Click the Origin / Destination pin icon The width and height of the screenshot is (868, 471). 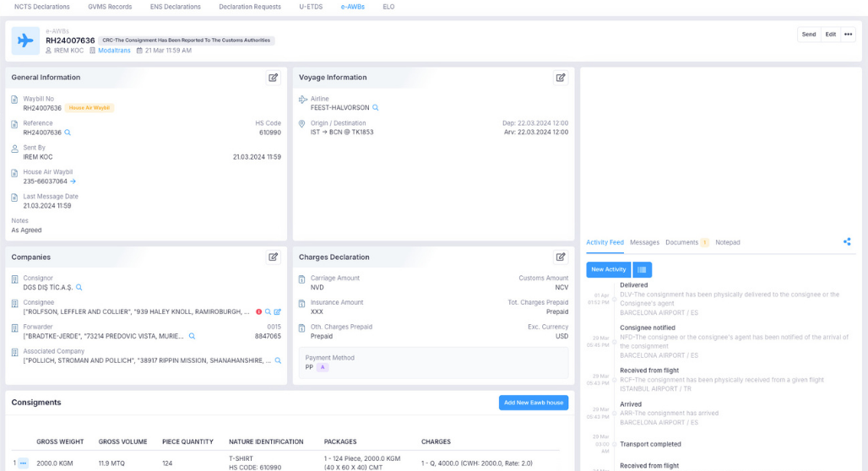coord(301,124)
